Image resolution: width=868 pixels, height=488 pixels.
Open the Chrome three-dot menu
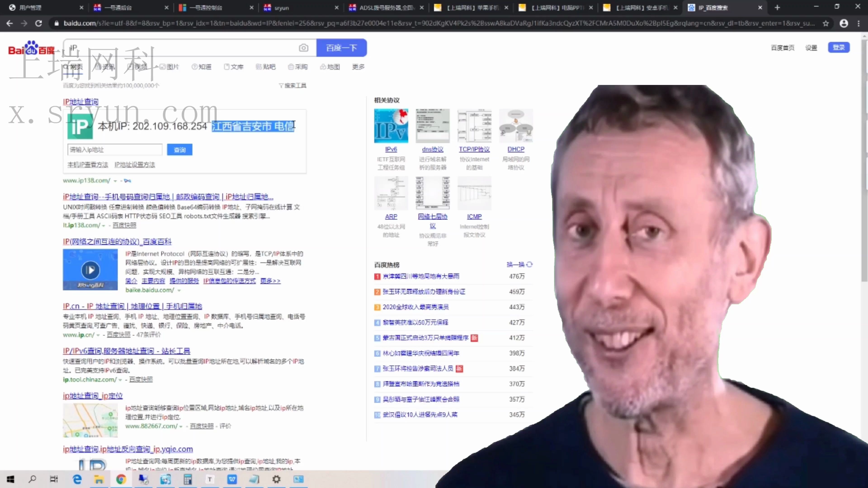pyautogui.click(x=859, y=23)
